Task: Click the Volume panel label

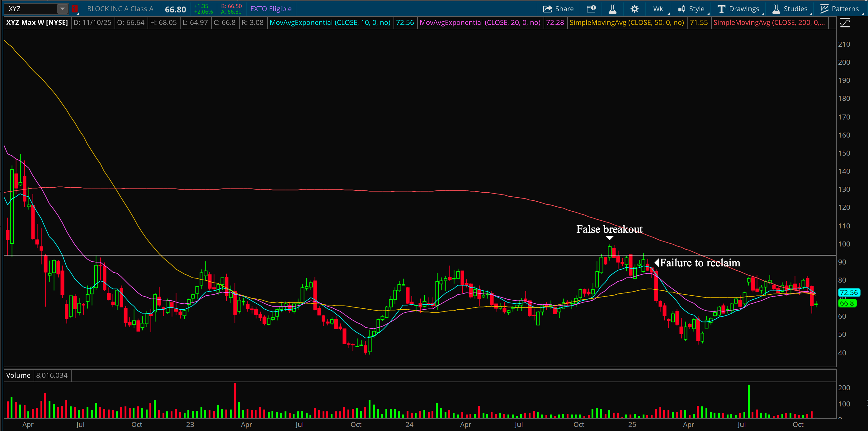Action: [18, 375]
